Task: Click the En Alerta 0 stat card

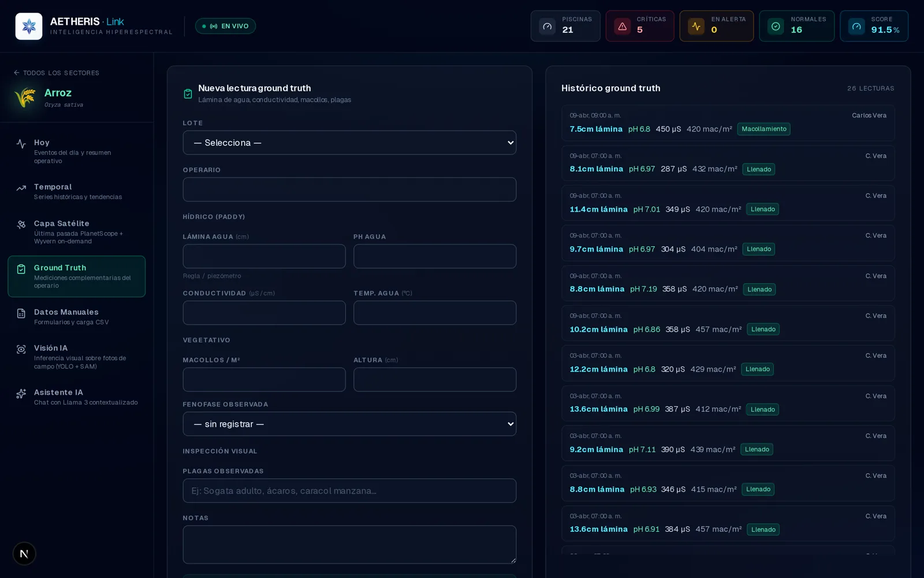Action: coord(717,26)
